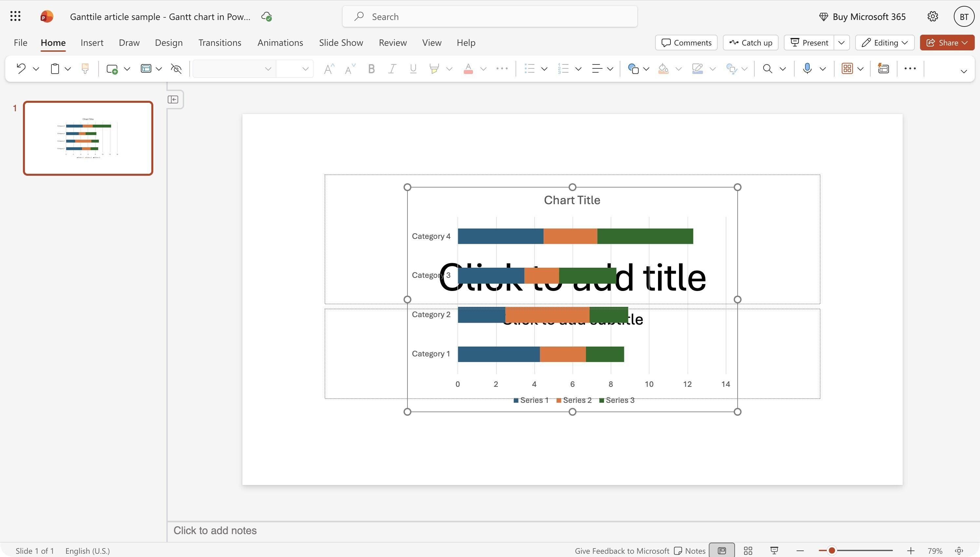Image resolution: width=980 pixels, height=557 pixels.
Task: Increase font size with larger A icon
Action: (329, 69)
